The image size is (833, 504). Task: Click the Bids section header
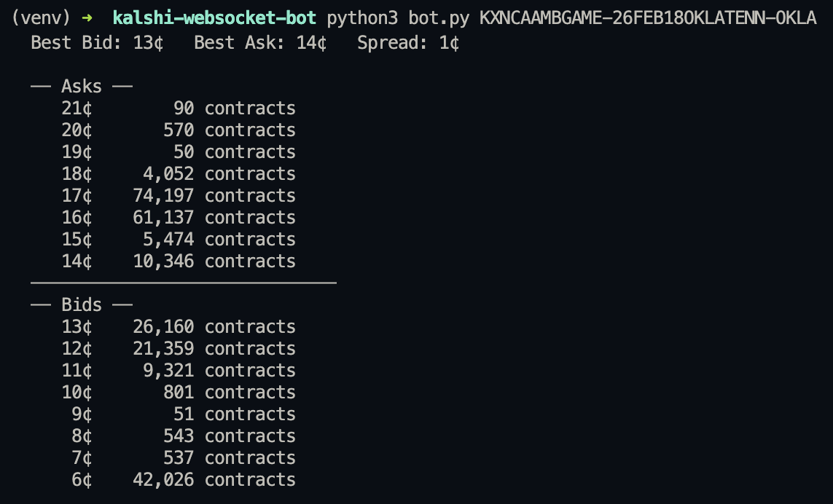click(x=82, y=304)
